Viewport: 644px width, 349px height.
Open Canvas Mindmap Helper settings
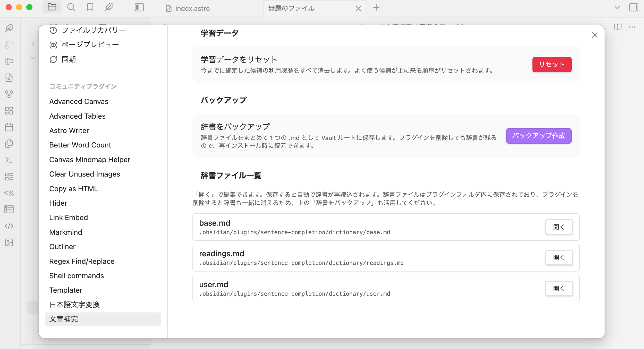coord(103,160)
